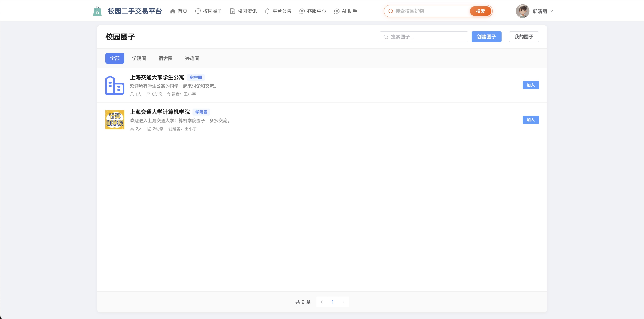Click description 欢迎所有学生公寓的同学一起来讨论和交流

174,86
